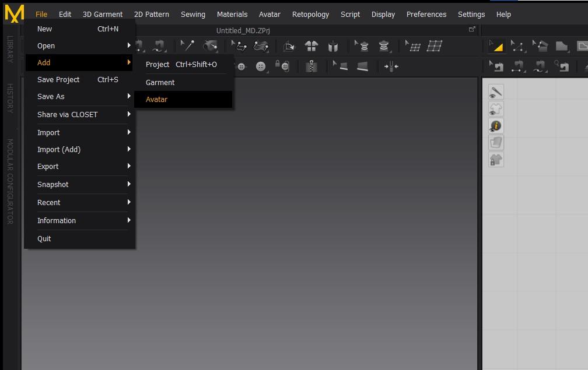This screenshot has width=588, height=370.
Task: Expand the Import (Add) submenu
Action: tap(79, 149)
